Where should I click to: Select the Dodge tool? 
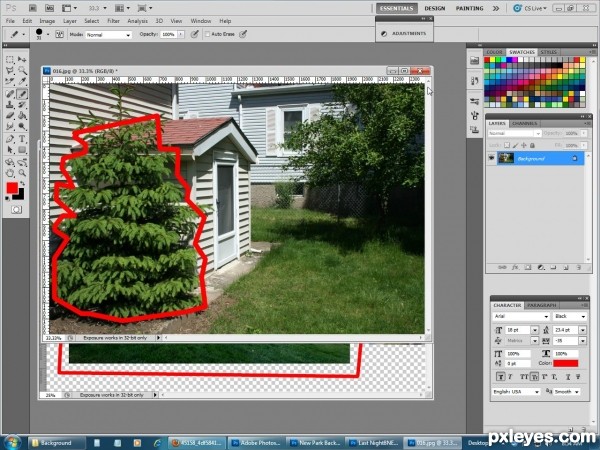[22, 126]
